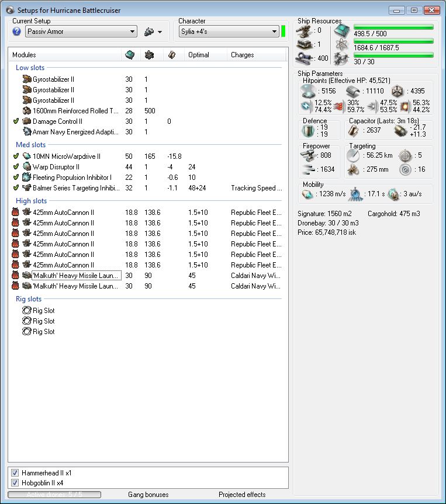Screen dimensions: 446x504
Task: Click the green character status indicator
Action: pyautogui.click(x=283, y=32)
